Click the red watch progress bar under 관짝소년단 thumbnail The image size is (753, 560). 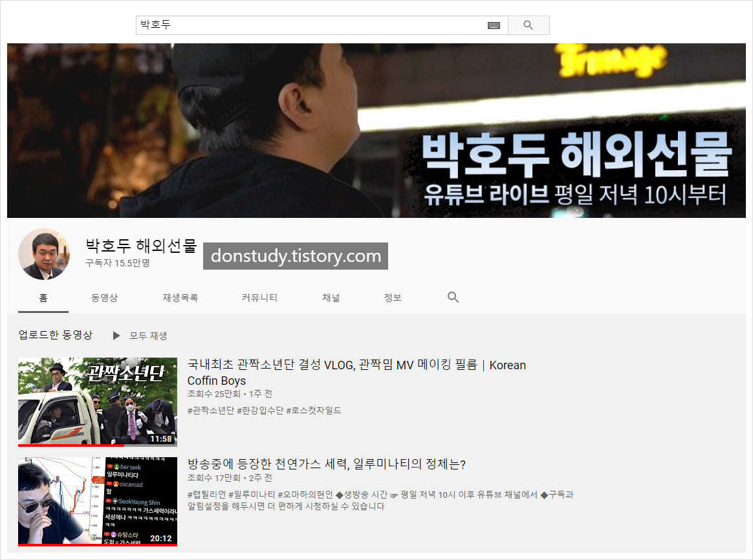[x=71, y=446]
